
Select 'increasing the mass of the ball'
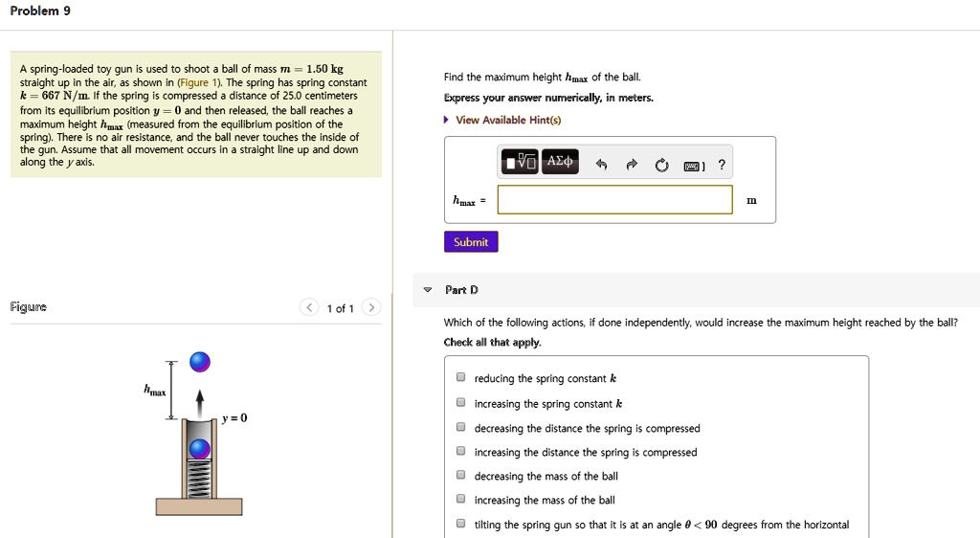coord(460,500)
